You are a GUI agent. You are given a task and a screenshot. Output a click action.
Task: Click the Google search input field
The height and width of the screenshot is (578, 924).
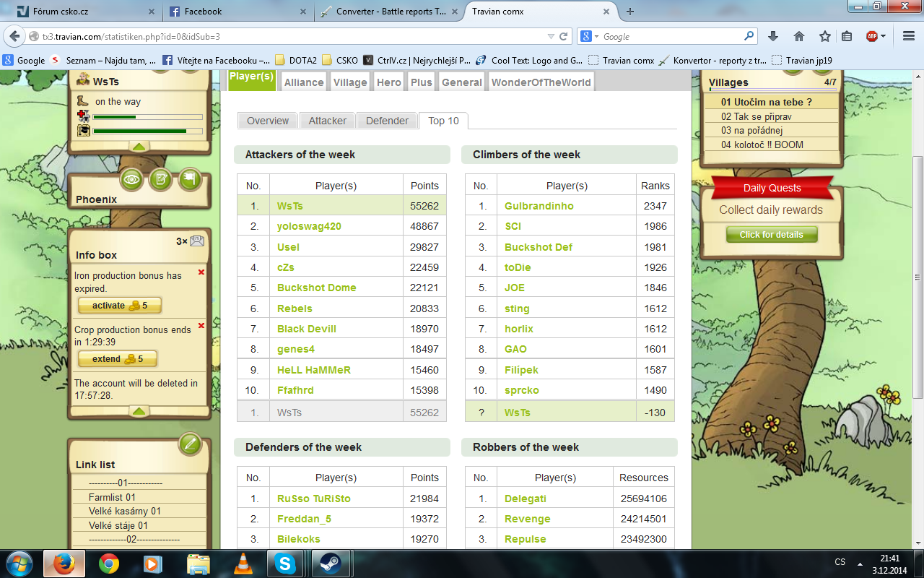pos(671,36)
